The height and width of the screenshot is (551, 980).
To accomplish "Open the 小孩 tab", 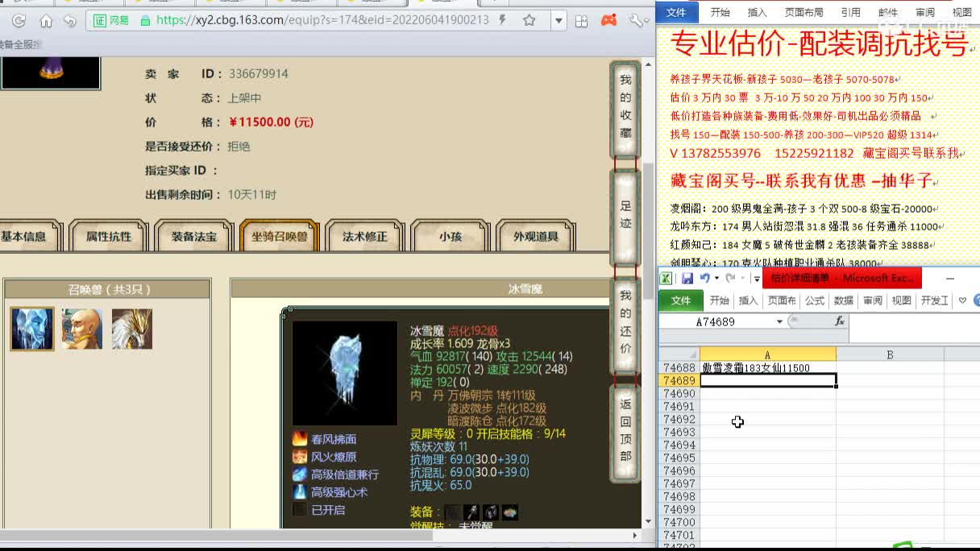I will 451,236.
